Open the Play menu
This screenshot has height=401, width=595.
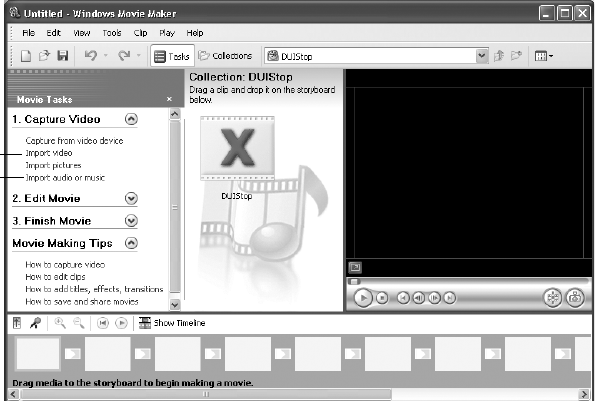point(167,33)
